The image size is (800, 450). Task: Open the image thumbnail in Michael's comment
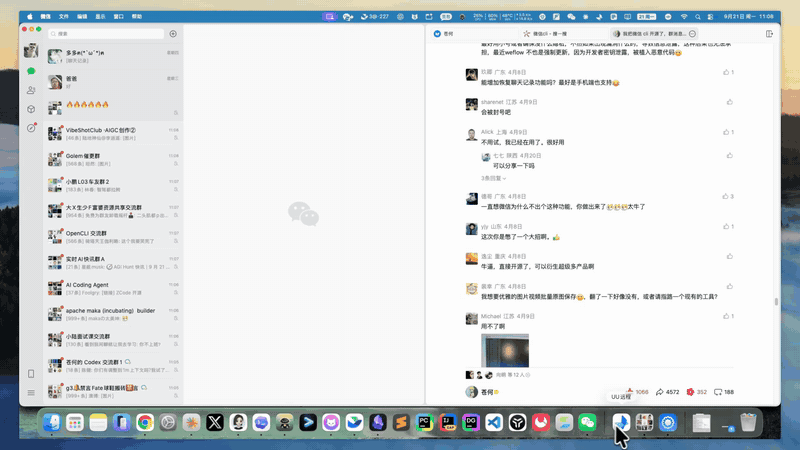pyautogui.click(x=505, y=351)
